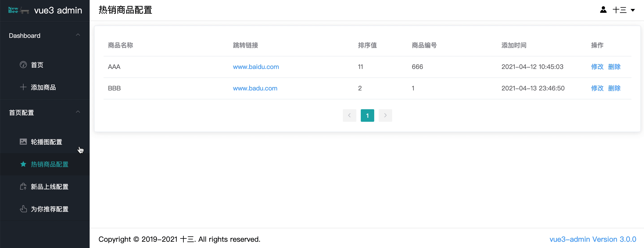Click the user avatar icon top right
This screenshot has width=644, height=248.
[x=603, y=10]
